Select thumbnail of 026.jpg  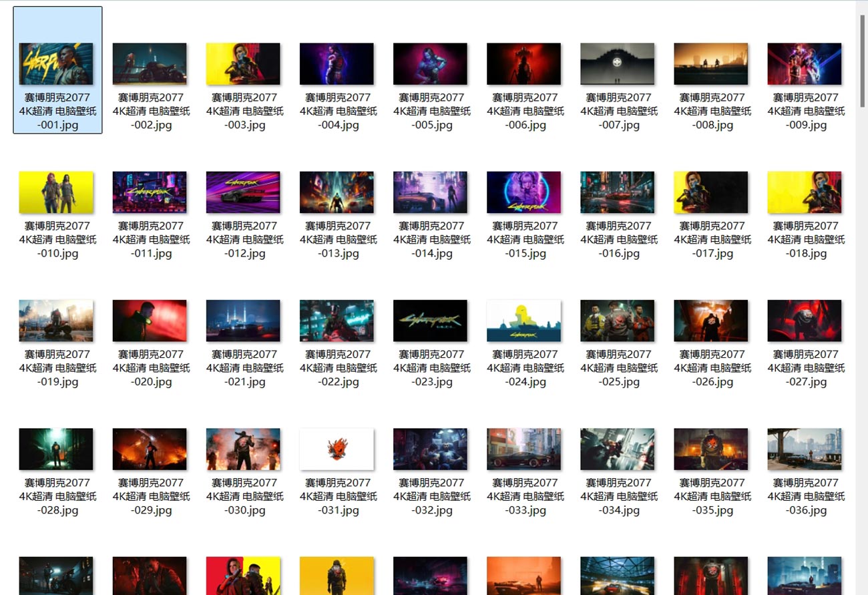coord(710,321)
